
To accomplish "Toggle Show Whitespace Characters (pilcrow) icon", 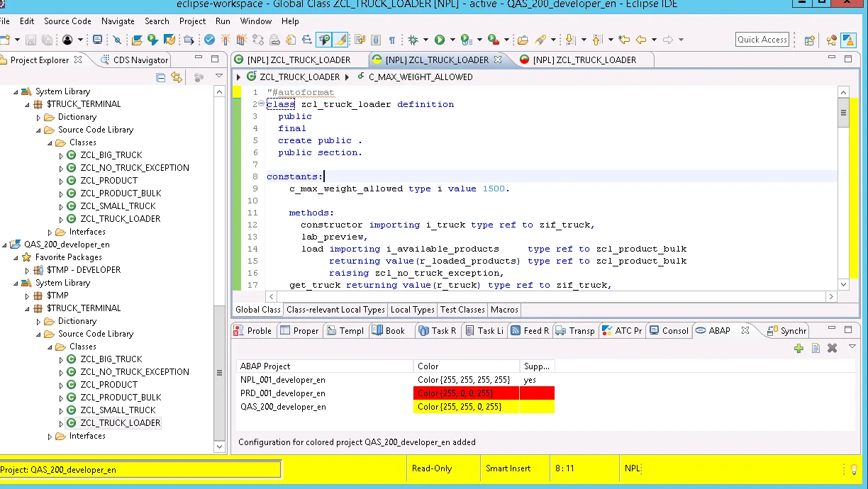I will click(x=391, y=40).
